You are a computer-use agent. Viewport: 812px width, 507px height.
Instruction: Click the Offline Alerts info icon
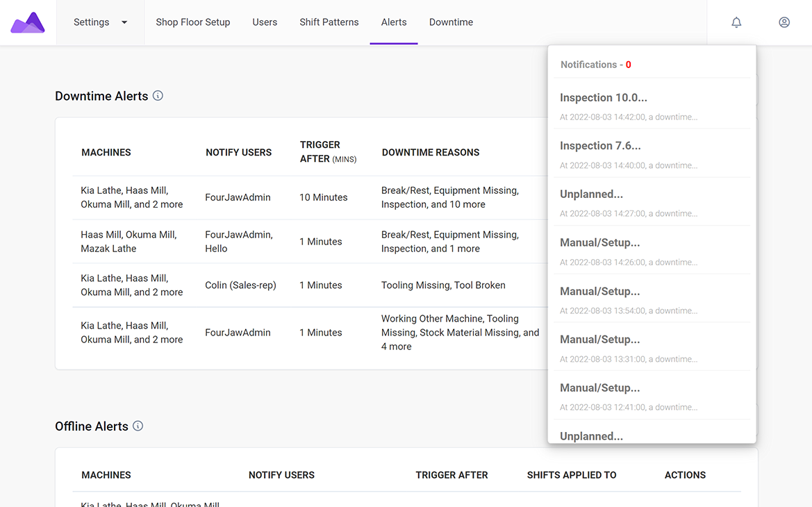138,426
